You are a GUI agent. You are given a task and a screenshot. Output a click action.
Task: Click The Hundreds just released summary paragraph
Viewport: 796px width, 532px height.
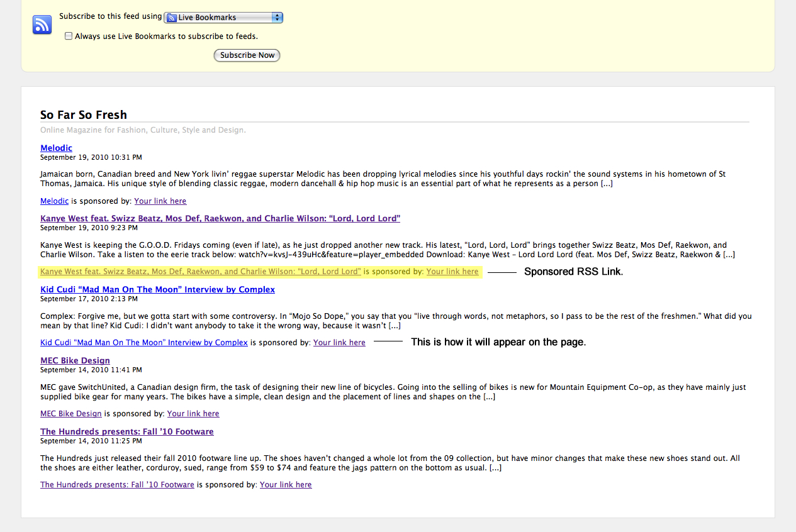(390, 463)
